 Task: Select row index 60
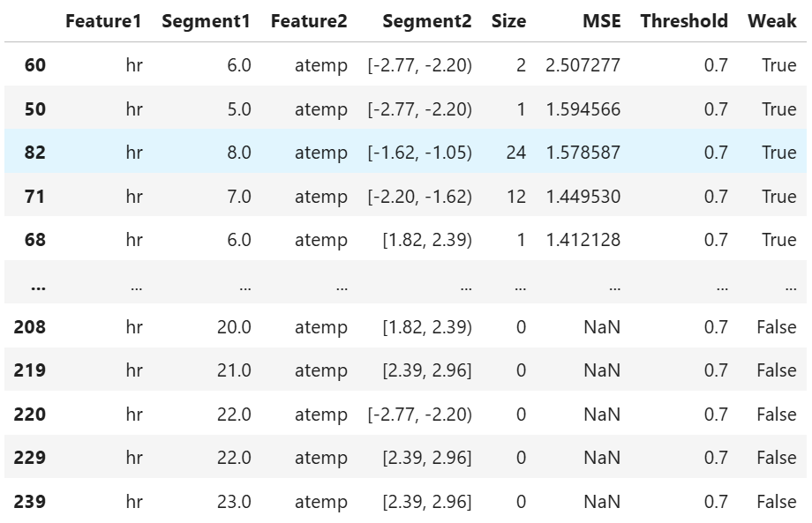(34, 65)
